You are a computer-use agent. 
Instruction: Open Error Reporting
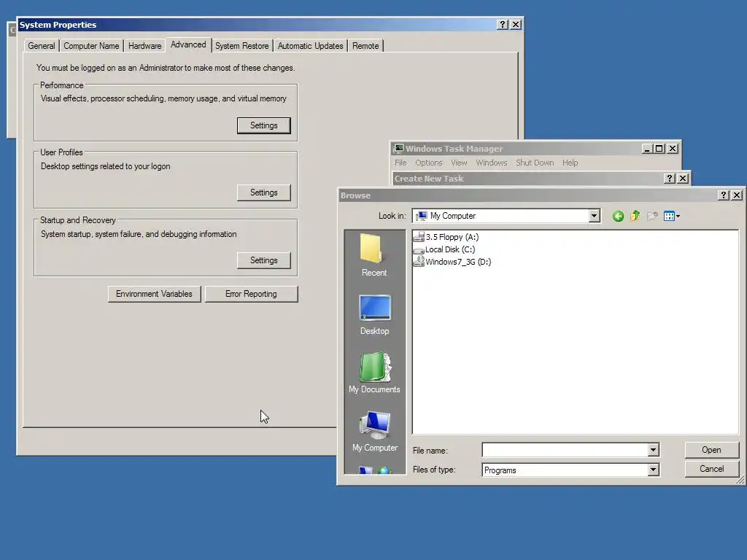tap(251, 294)
